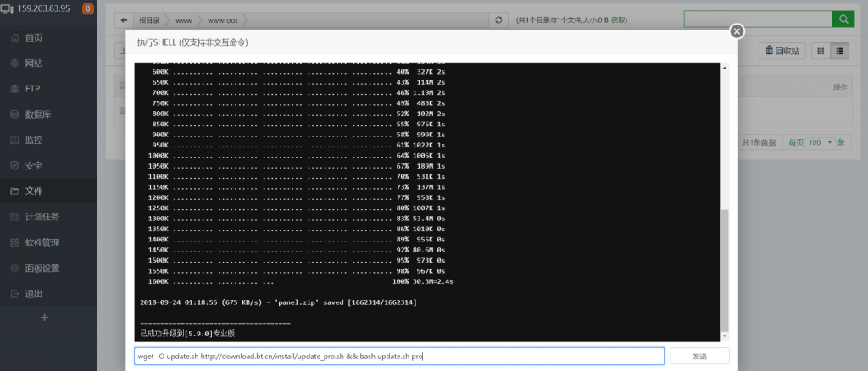Click the 获取 link for directory size
Viewport: 868px width, 371px height.
(x=620, y=19)
